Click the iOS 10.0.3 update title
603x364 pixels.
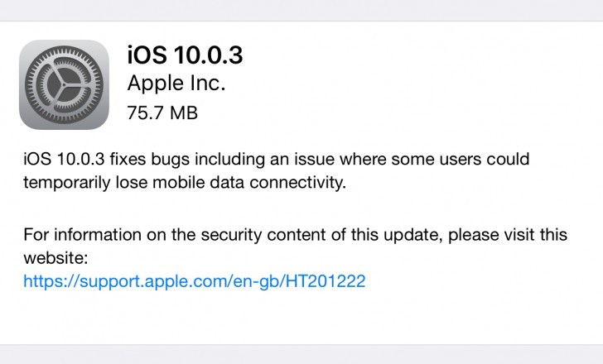tap(185, 55)
